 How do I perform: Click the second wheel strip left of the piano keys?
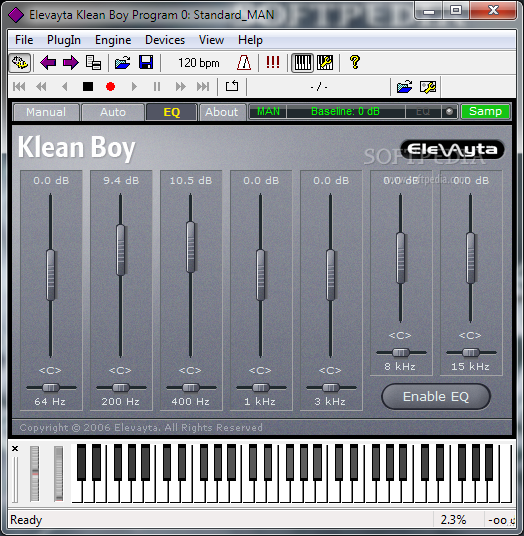pyautogui.click(x=58, y=473)
